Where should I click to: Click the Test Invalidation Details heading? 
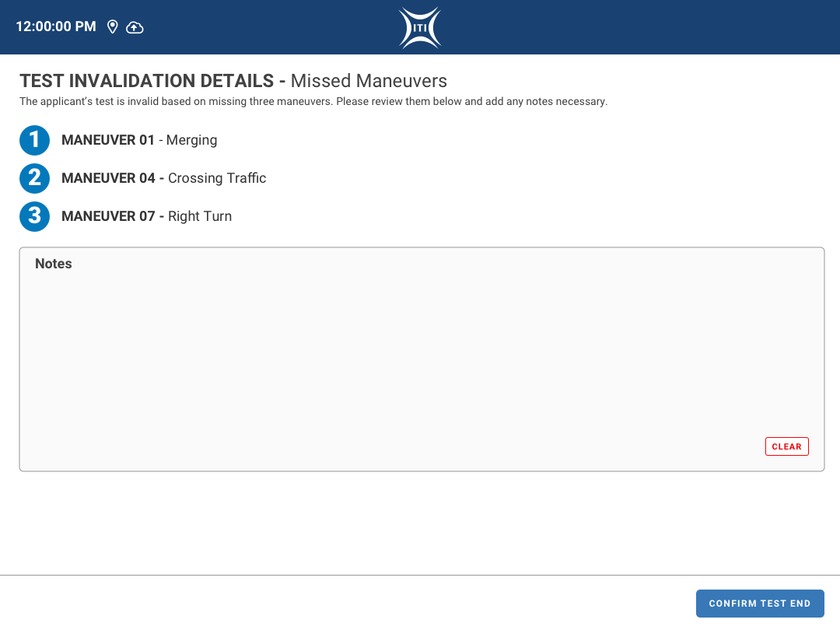coord(146,81)
